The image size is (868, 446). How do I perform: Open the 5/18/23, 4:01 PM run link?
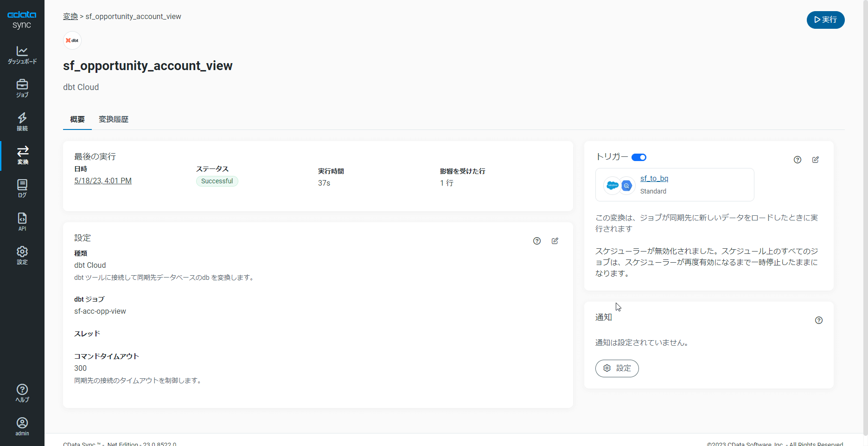click(x=103, y=181)
